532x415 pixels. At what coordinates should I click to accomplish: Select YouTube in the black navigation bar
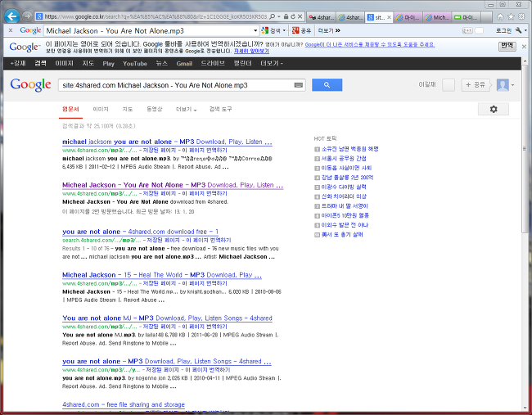pyautogui.click(x=135, y=64)
